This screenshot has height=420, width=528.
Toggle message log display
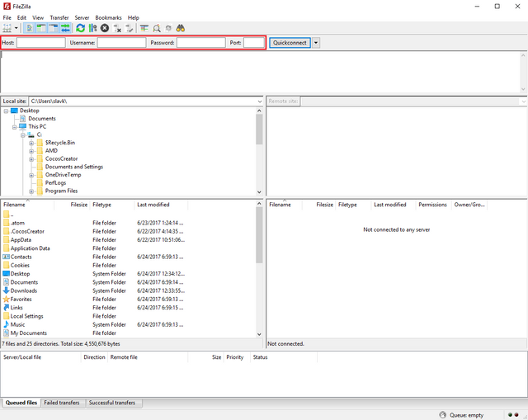[x=30, y=28]
